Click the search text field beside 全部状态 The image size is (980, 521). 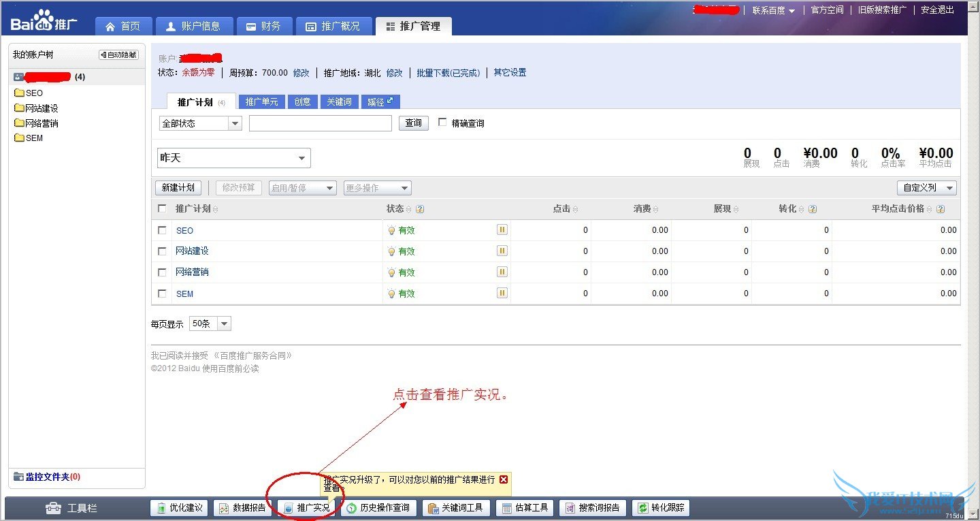(321, 123)
